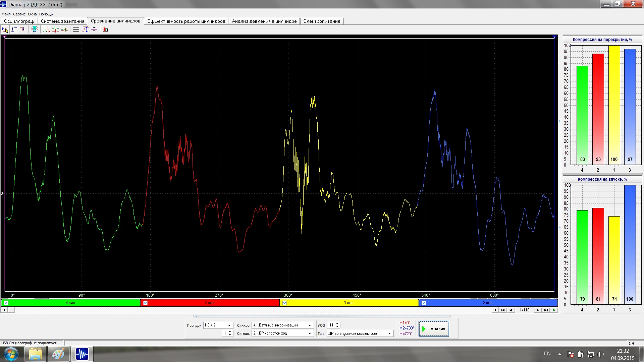
Task: Open the Порядок 1-3-4-2 dropdown
Action: (229, 325)
